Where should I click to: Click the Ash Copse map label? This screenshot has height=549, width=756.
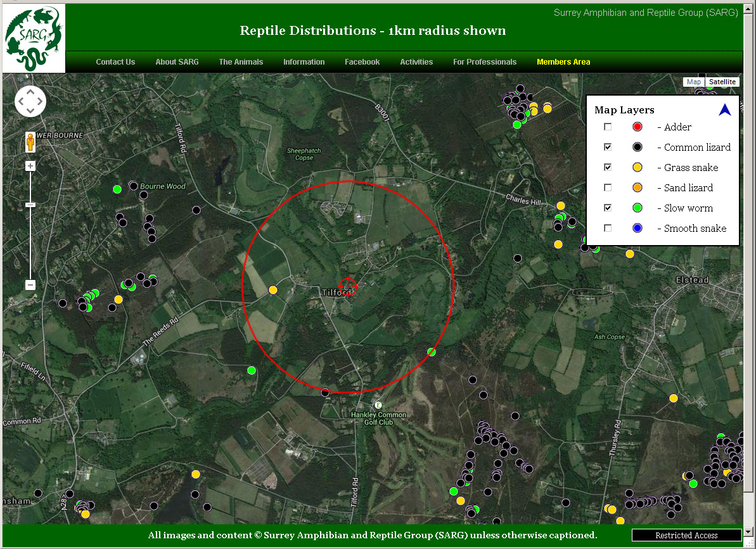[610, 337]
